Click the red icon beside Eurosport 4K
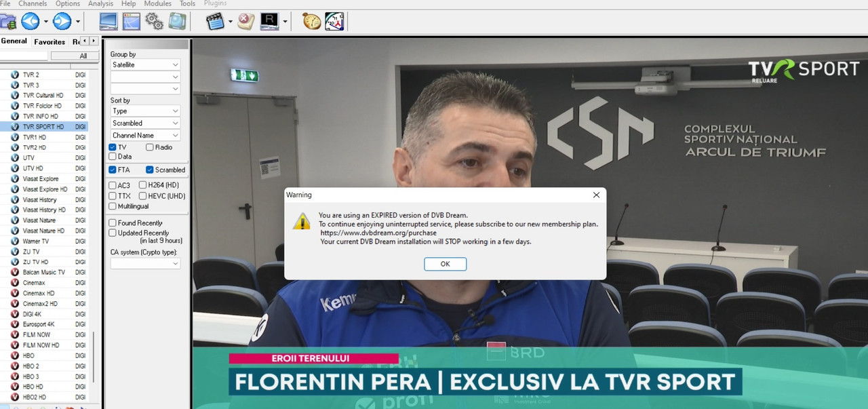This screenshot has height=409, width=868. [15, 324]
